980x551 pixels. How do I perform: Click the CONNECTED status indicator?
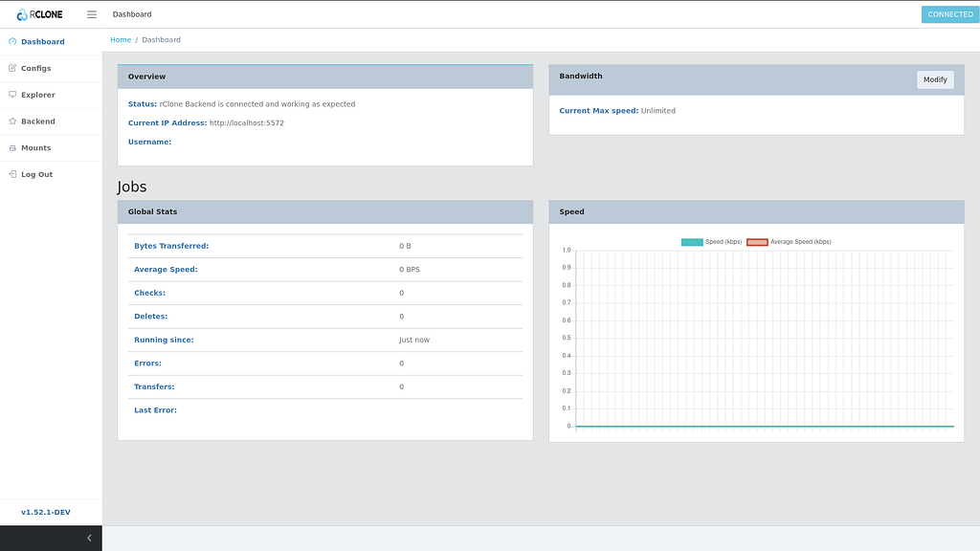pos(949,13)
